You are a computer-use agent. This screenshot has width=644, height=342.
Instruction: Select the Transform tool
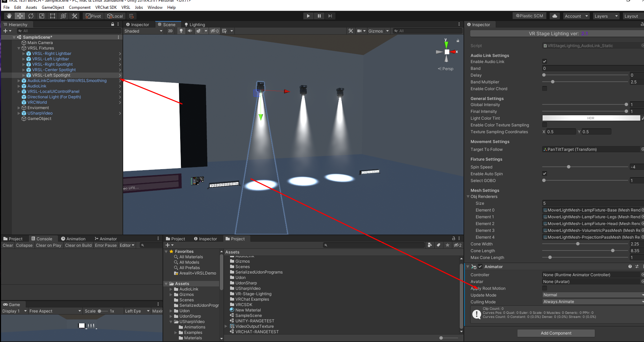pyautogui.click(x=63, y=16)
